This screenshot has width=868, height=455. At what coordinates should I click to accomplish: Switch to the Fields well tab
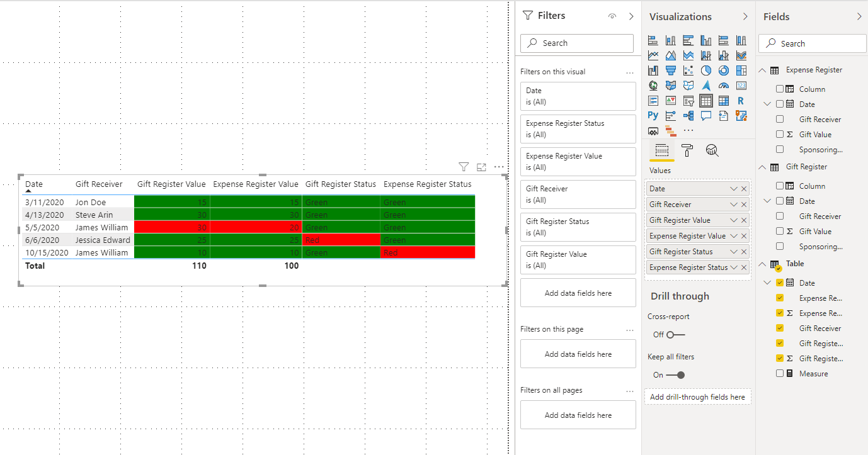pos(662,150)
